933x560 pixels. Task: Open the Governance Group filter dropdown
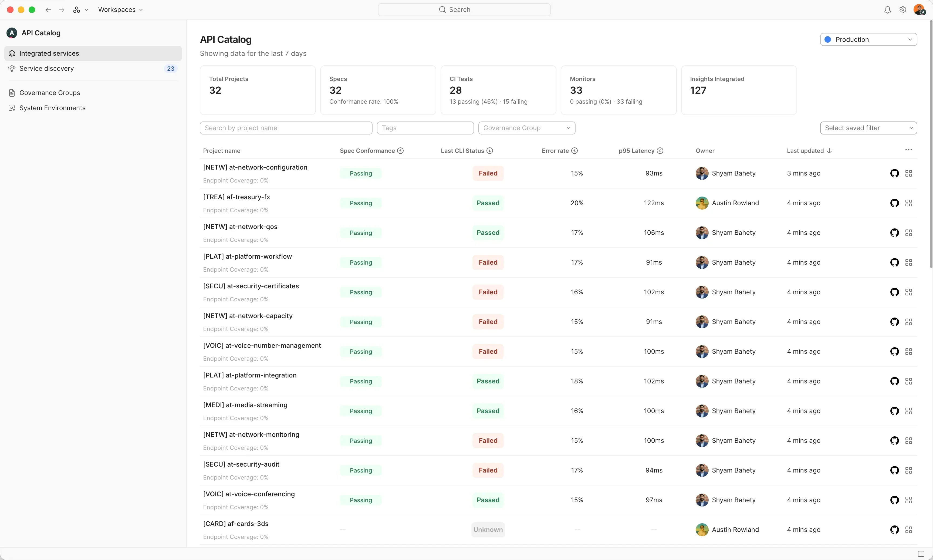point(527,128)
